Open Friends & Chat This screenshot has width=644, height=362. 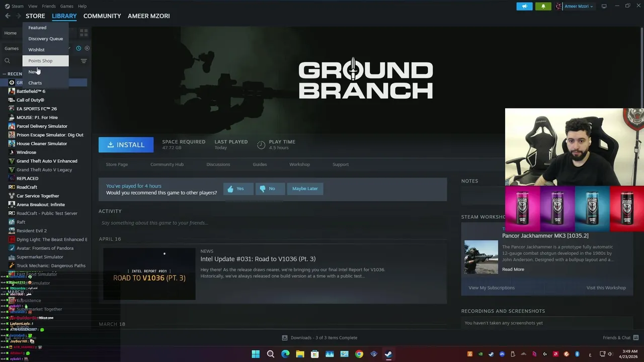click(621, 338)
